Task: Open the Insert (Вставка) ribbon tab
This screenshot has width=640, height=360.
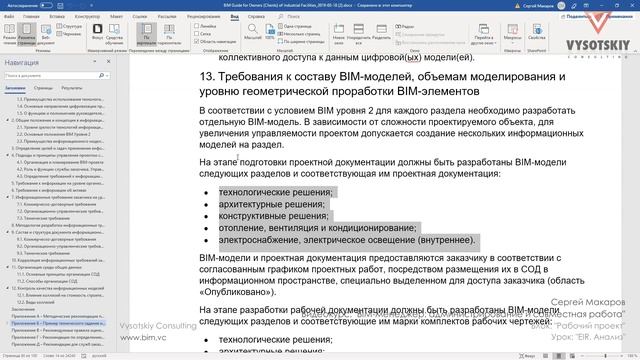Action: pyautogui.click(x=57, y=17)
